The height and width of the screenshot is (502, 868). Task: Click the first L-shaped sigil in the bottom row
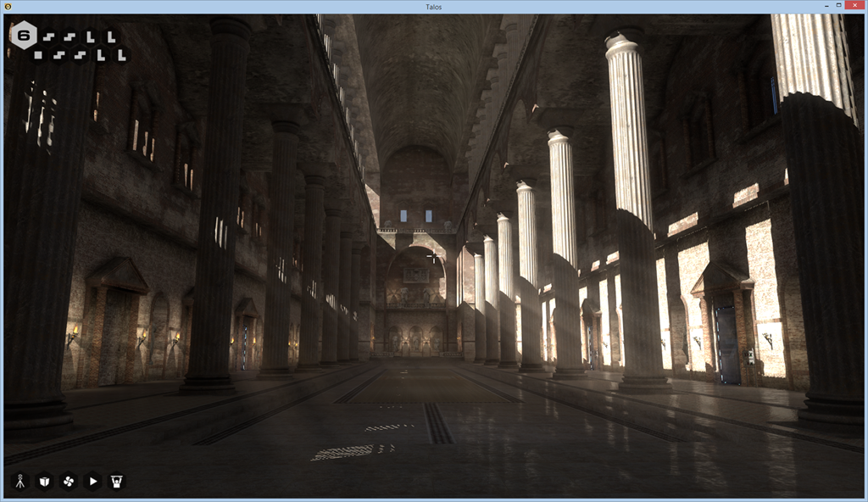[x=101, y=57]
